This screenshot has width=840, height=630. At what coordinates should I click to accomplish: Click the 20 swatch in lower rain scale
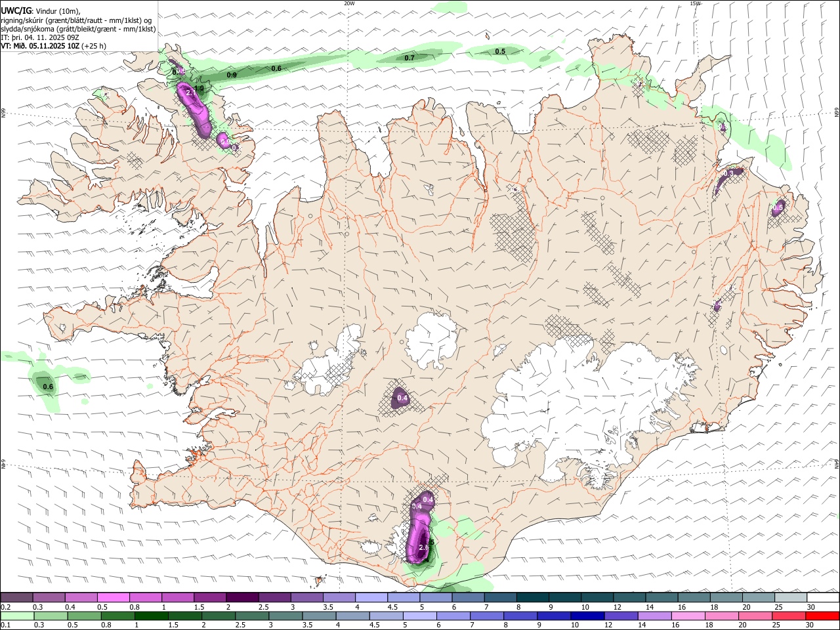pyautogui.click(x=755, y=616)
